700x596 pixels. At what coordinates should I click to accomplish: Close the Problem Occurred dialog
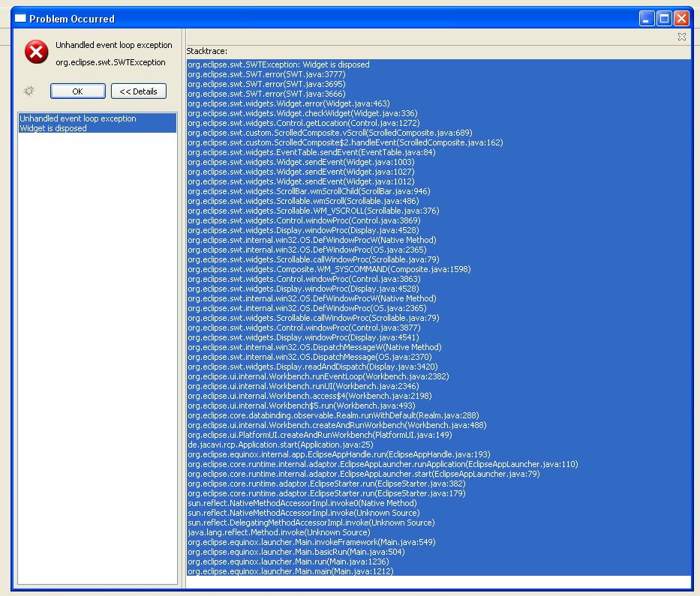[681, 18]
